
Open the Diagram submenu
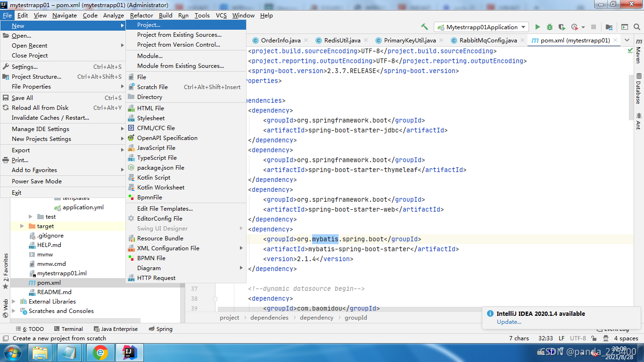pos(186,268)
